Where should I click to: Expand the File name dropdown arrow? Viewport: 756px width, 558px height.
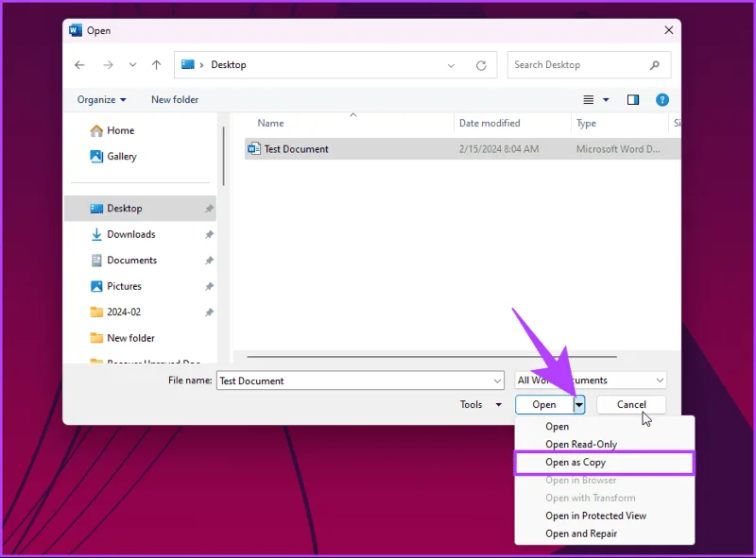coord(497,381)
